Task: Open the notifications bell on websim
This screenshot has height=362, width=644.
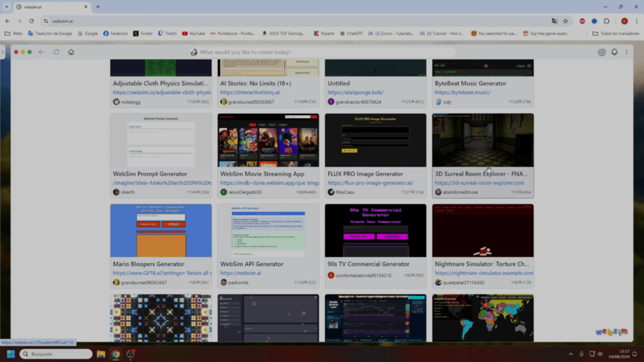Action: [x=614, y=52]
